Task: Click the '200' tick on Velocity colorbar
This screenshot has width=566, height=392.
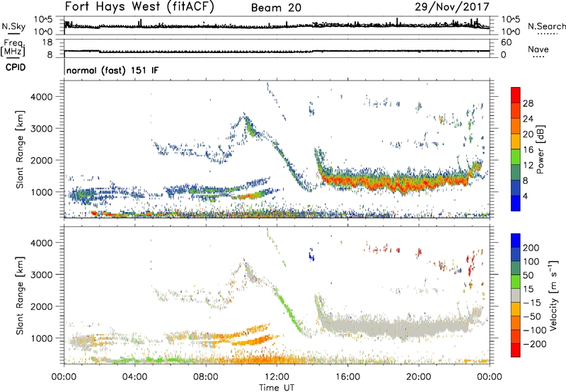Action: [531, 248]
